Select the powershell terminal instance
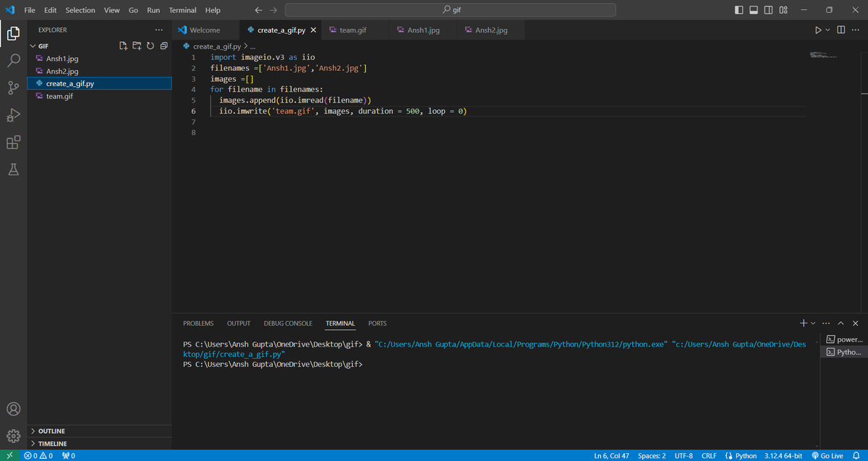This screenshot has height=461, width=868. 844,339
